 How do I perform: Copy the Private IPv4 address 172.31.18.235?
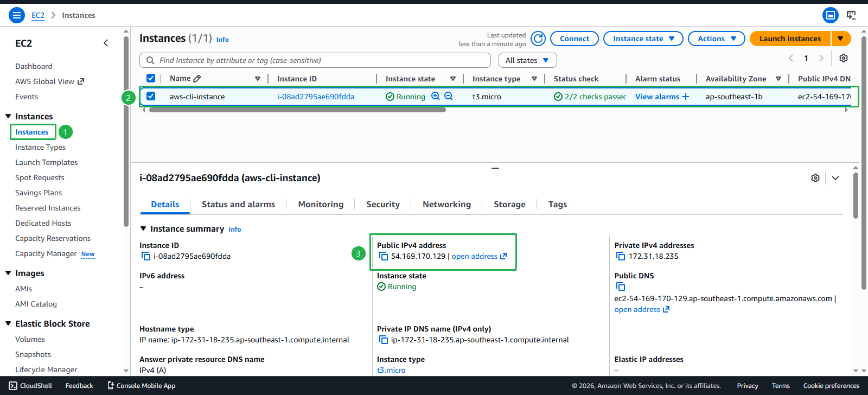coord(621,256)
